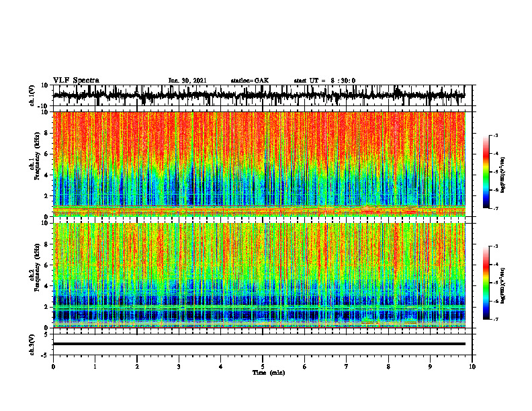Click the '3' minute tick label
The image size is (532, 411).
point(179,367)
